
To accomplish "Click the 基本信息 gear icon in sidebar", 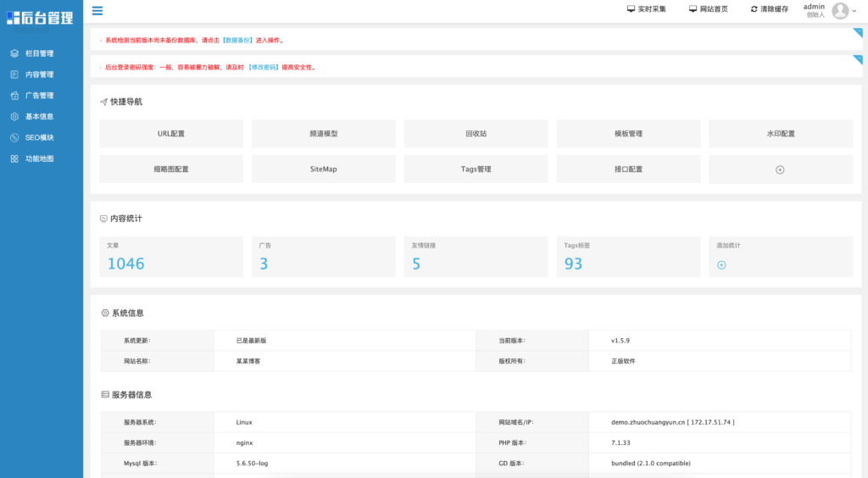I will click(x=14, y=117).
